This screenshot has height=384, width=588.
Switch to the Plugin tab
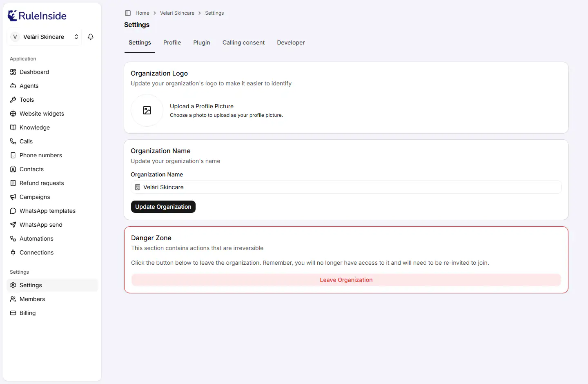coord(202,42)
